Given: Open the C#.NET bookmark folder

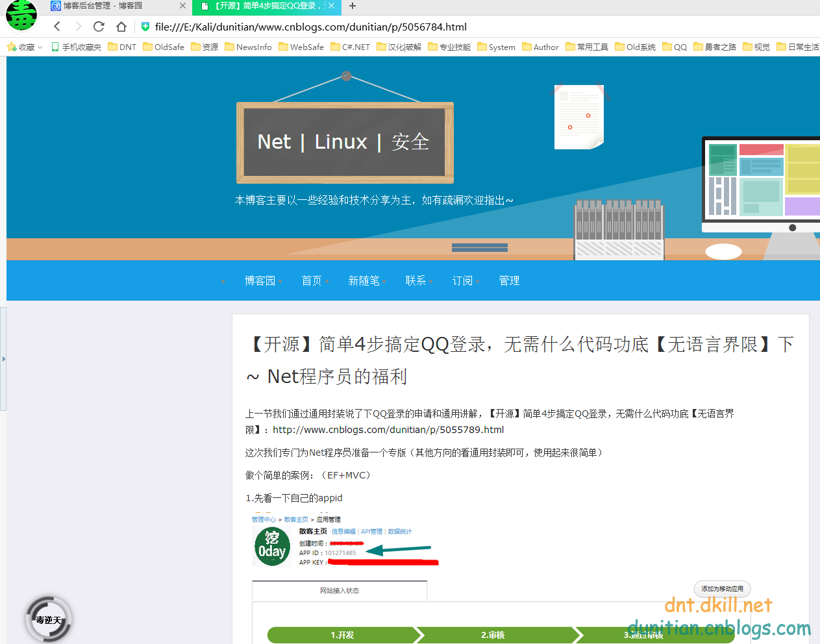Looking at the screenshot, I should 351,47.
